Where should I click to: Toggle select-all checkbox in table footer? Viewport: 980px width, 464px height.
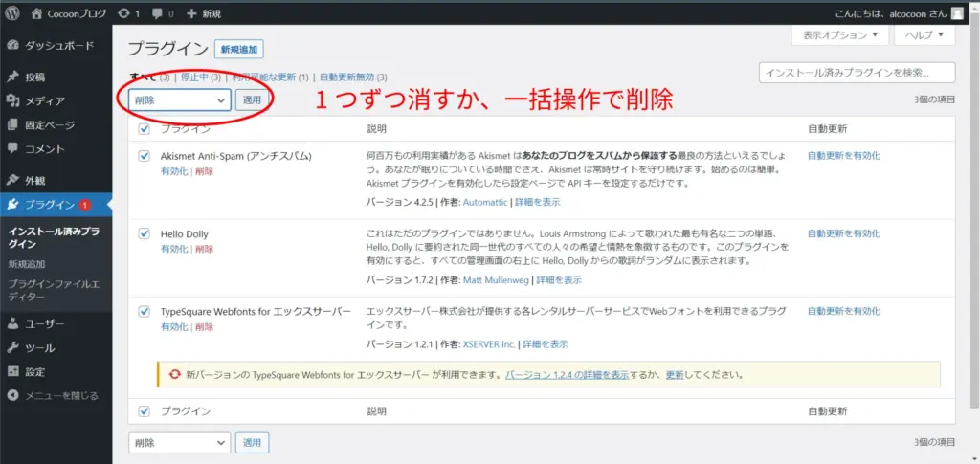coord(145,411)
